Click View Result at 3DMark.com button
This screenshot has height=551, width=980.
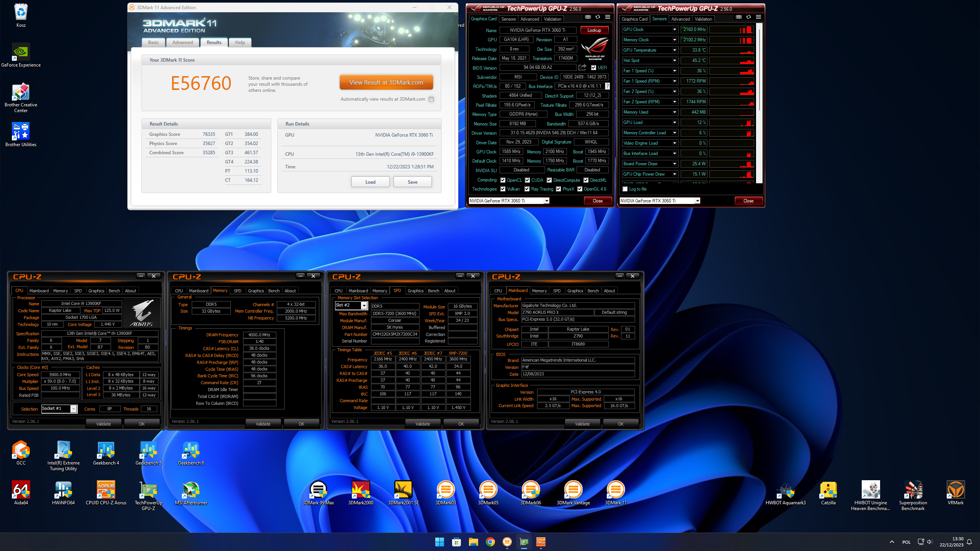pos(386,82)
